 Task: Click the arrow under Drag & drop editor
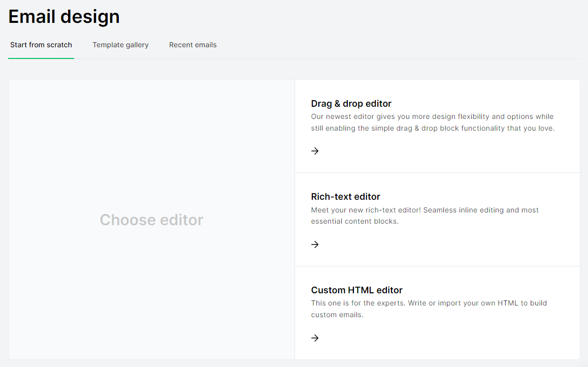(315, 151)
